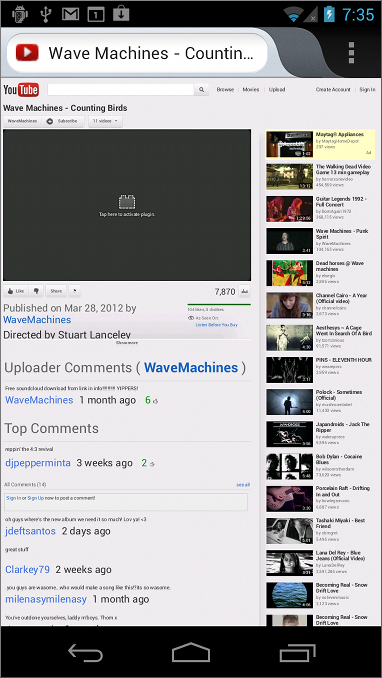Viewport: 382px width, 678px height.
Task: Click the Sign In link at top
Action: pos(367,90)
